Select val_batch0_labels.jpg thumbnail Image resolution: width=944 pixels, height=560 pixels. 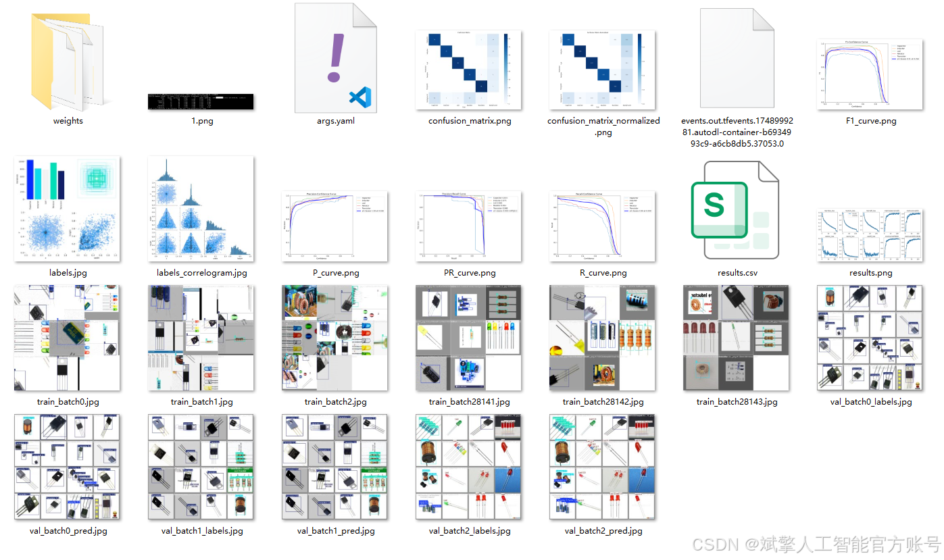[x=870, y=338]
